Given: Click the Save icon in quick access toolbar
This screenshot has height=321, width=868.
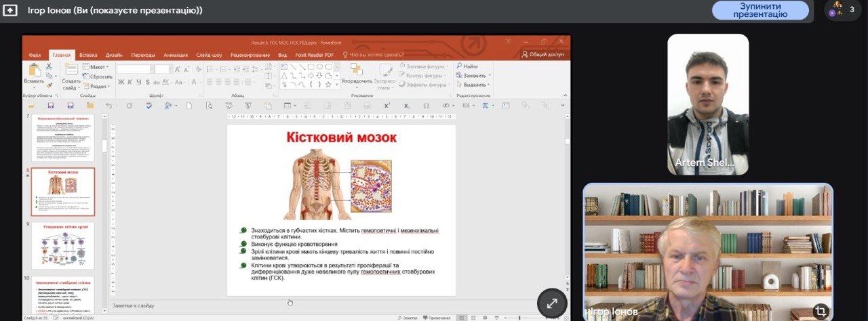Looking at the screenshot, I should pos(50,106).
